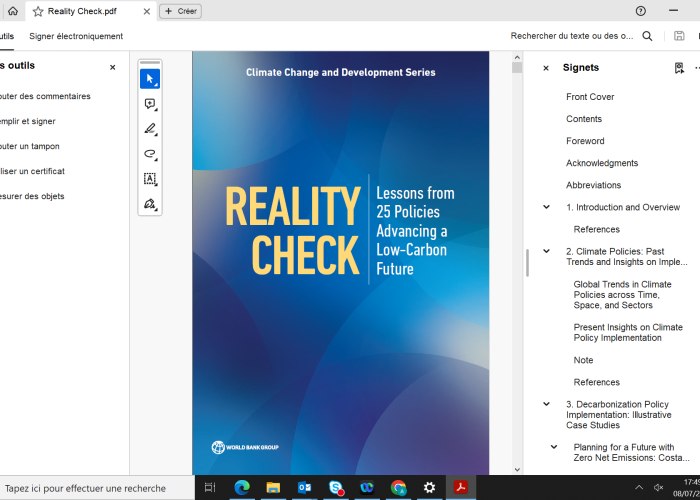Open Outlook from taskbar

304,488
